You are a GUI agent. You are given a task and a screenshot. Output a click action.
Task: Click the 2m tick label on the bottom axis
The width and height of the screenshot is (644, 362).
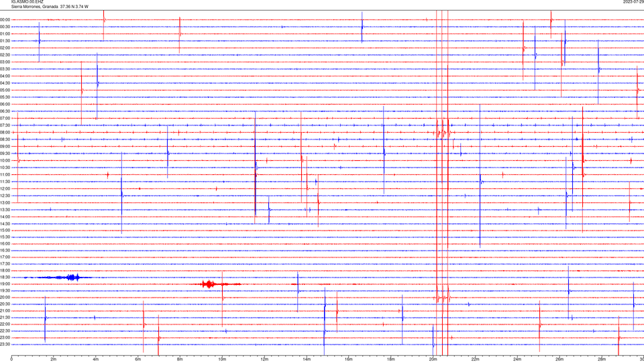[54, 359]
